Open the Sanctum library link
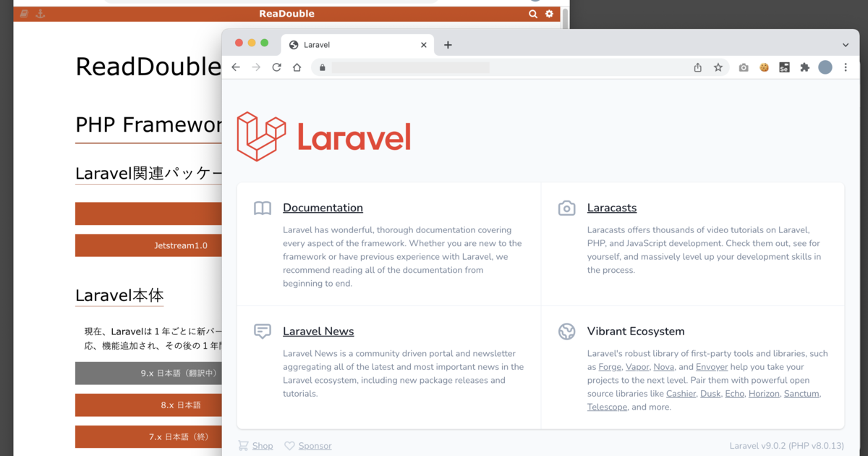868x456 pixels. pos(801,394)
